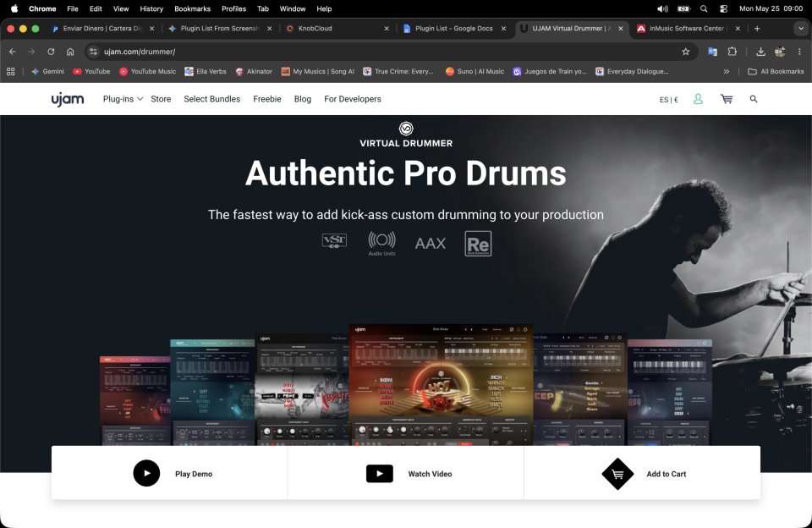This screenshot has height=528, width=812.
Task: Click the VST format logo
Action: coord(334,241)
